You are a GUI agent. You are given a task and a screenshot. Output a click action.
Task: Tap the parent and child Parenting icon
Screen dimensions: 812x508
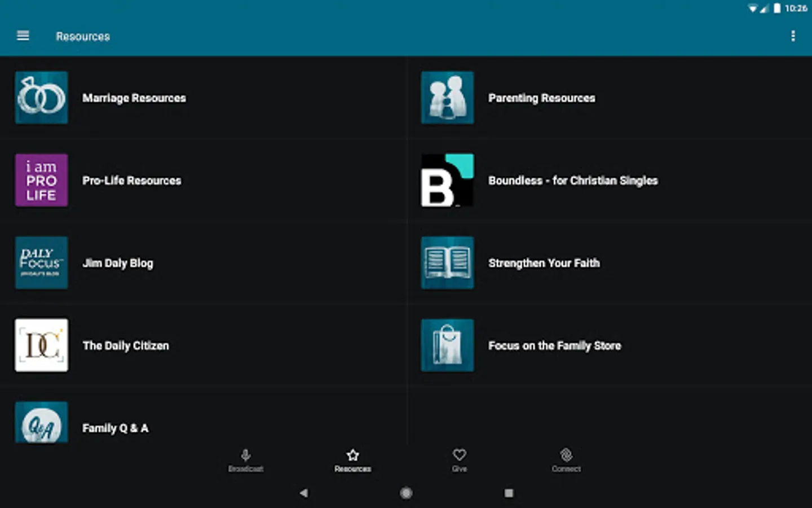click(447, 98)
